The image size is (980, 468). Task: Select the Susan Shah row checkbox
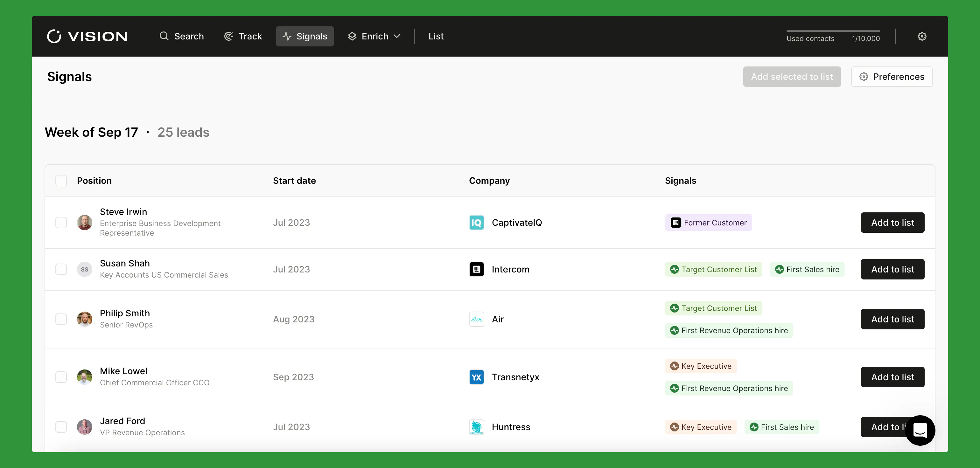click(61, 269)
